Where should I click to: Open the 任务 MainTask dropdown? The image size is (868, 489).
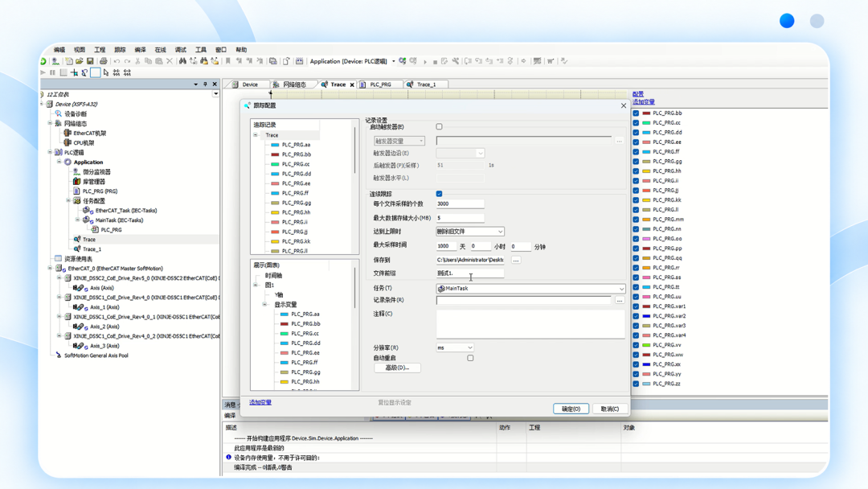tap(531, 289)
